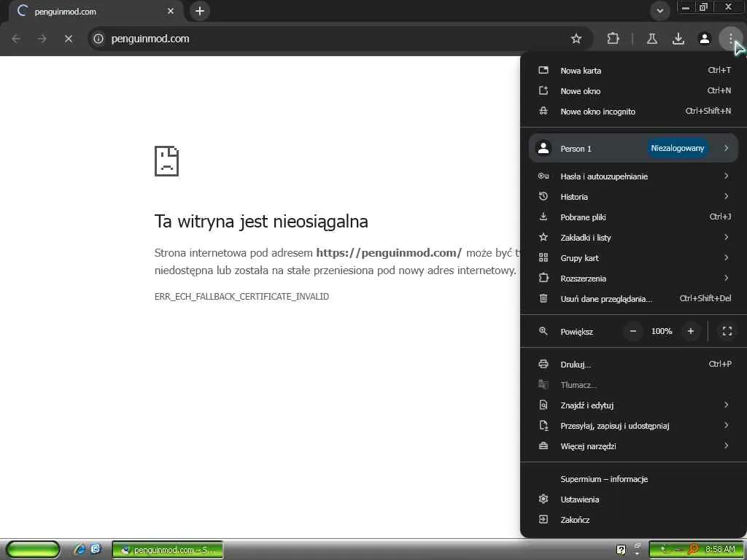
Task: Click the 100% zoom level value
Action: (662, 332)
